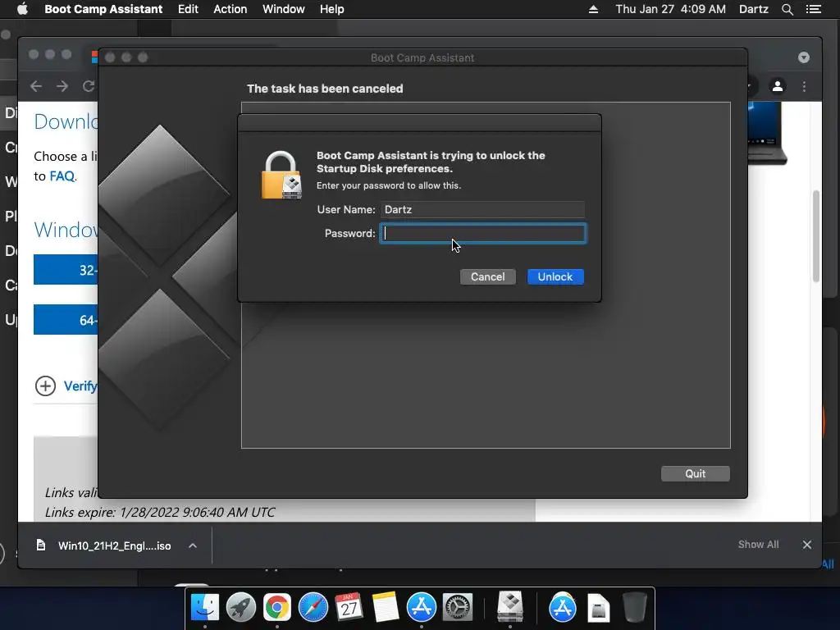Open the App Store icon beside Trash

[562, 608]
